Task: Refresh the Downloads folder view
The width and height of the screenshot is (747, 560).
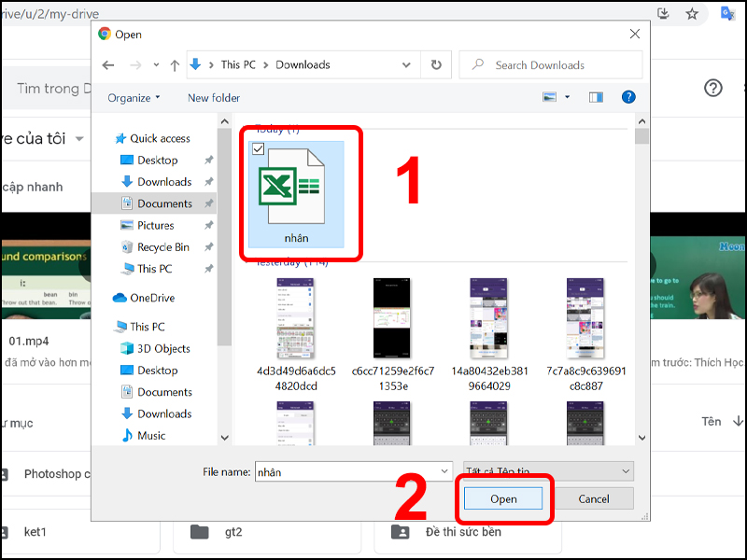Action: (434, 64)
